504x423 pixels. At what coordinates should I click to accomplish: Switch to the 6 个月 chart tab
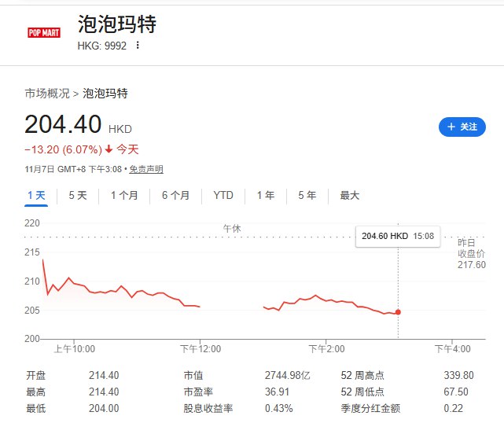tap(175, 196)
